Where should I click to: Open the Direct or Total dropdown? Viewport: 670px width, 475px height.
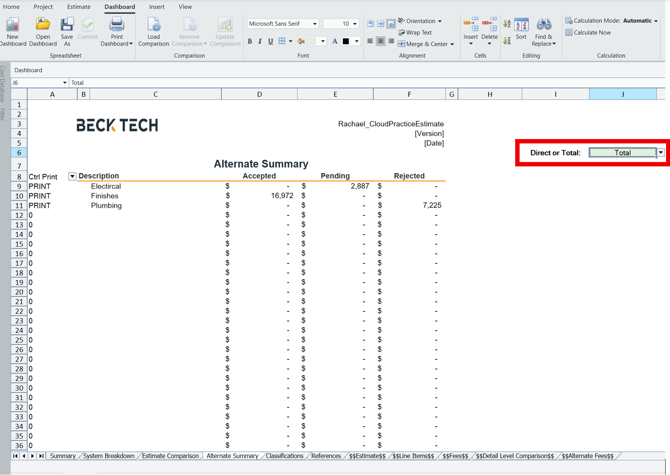pyautogui.click(x=660, y=153)
